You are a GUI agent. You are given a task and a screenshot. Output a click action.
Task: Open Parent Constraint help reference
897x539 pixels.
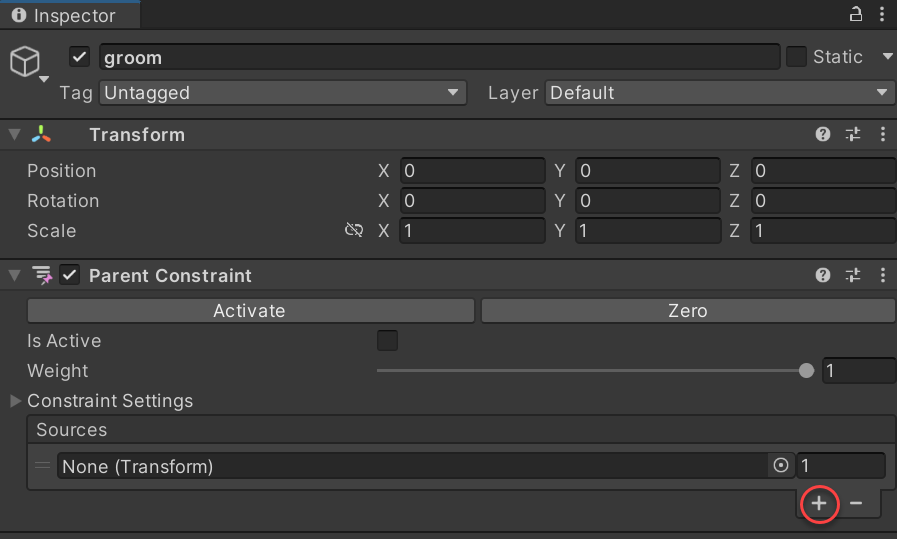[823, 275]
